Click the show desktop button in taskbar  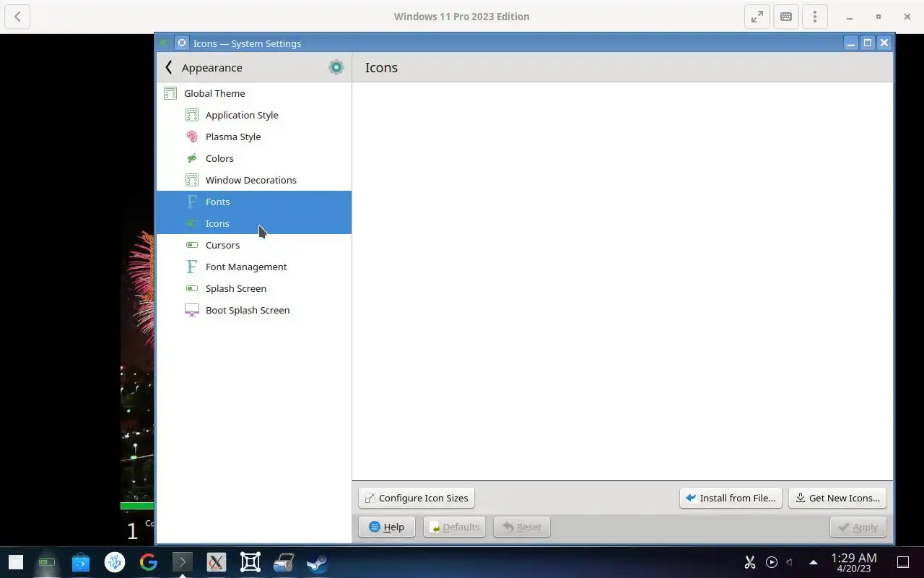point(903,562)
